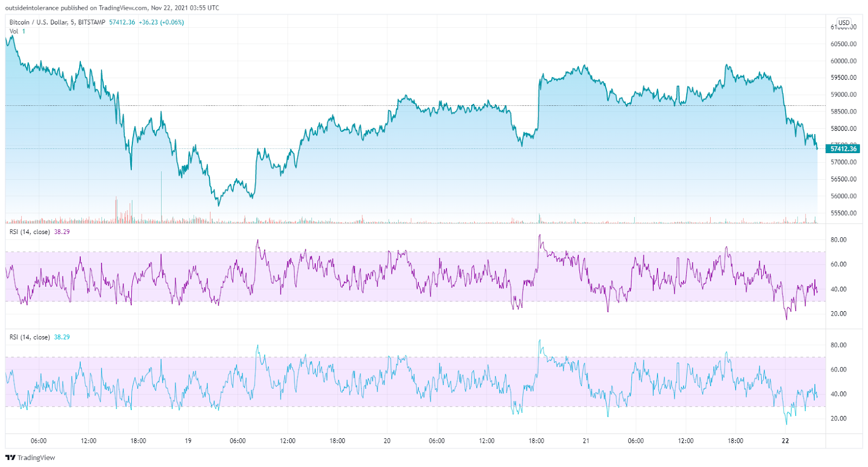Screen dimensions: 868x467
Task: Click the published-on TradingView.com header text
Action: tap(112, 8)
